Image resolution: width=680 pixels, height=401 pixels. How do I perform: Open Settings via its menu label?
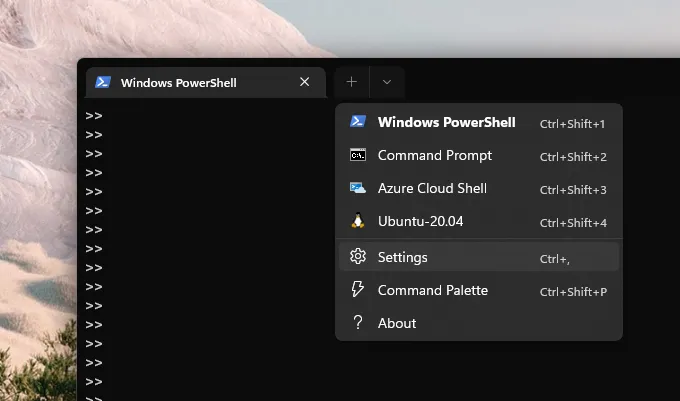pyautogui.click(x=403, y=257)
